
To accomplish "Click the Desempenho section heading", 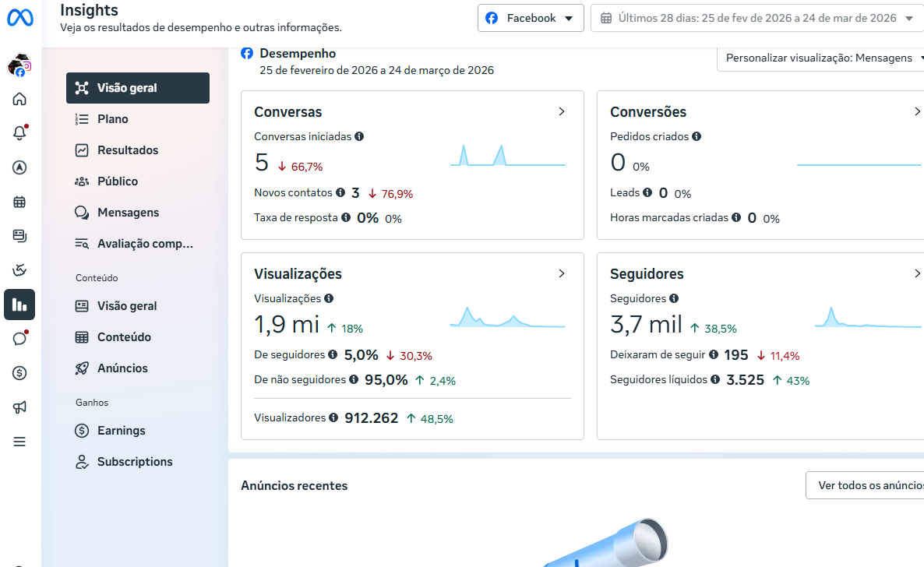I will [298, 54].
